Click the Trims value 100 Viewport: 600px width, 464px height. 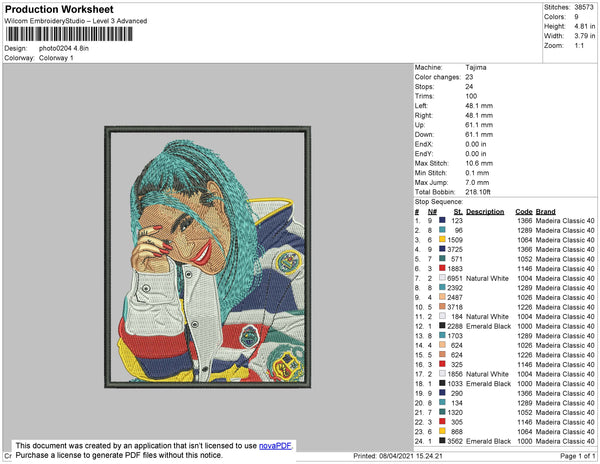(471, 96)
